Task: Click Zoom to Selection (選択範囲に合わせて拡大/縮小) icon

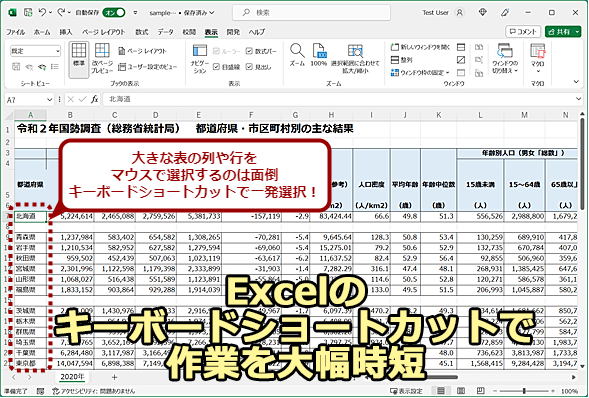Action: pyautogui.click(x=355, y=58)
